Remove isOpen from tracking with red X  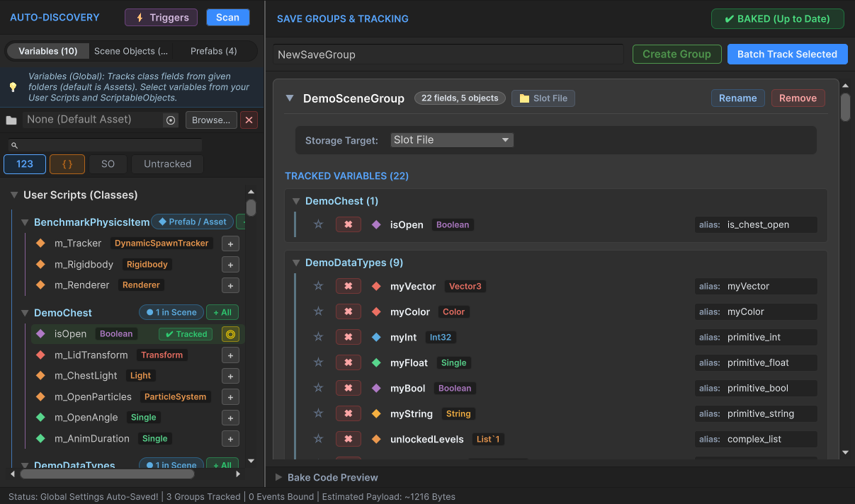(348, 224)
